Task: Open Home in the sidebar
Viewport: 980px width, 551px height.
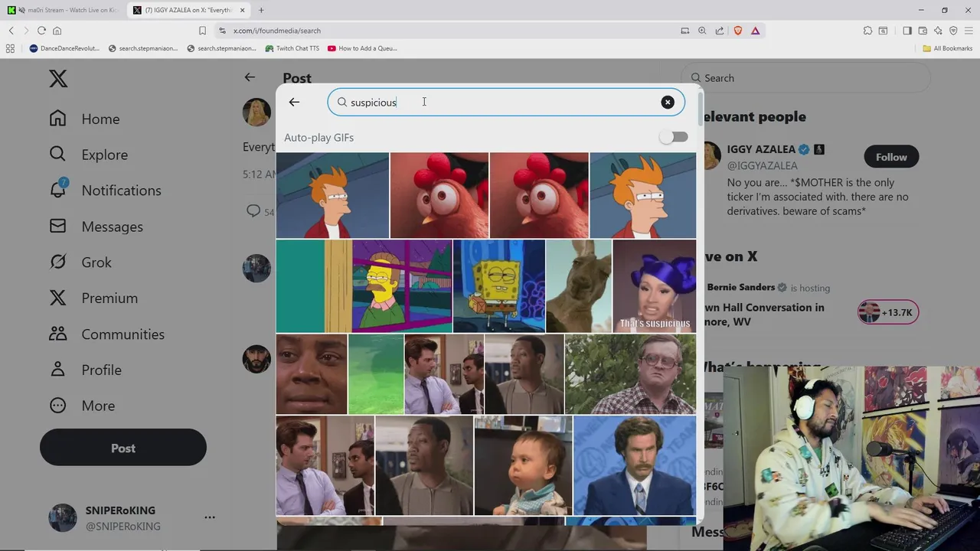Action: tap(85, 119)
